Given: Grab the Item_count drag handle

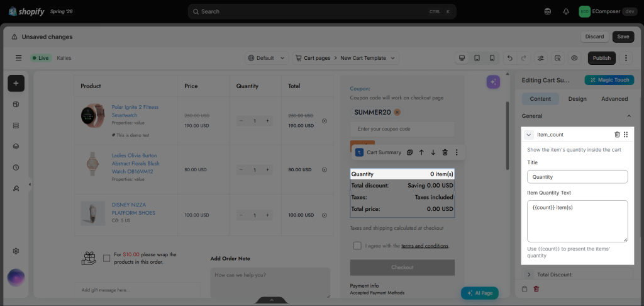Looking at the screenshot, I should click(x=626, y=135).
